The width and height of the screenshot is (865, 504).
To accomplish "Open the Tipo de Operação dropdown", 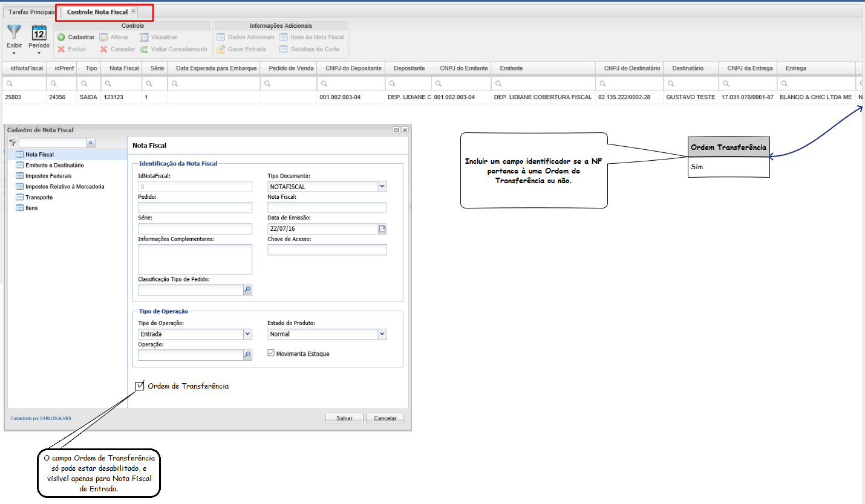I will [247, 334].
